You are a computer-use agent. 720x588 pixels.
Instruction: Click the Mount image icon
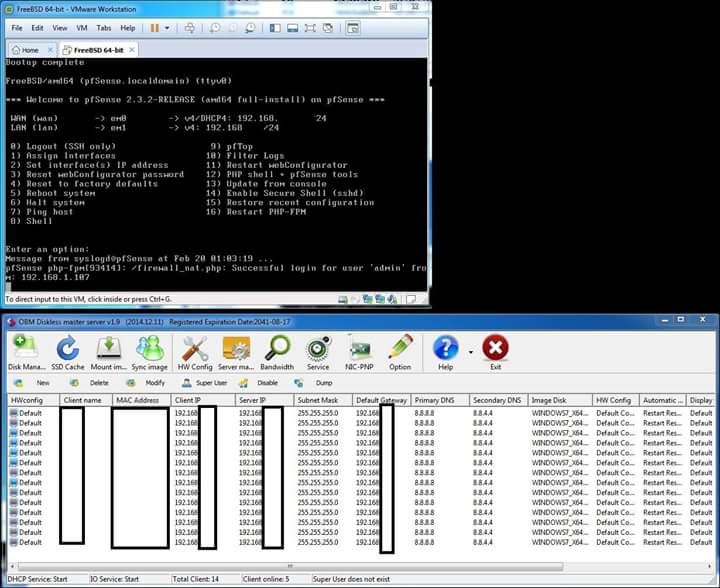109,353
